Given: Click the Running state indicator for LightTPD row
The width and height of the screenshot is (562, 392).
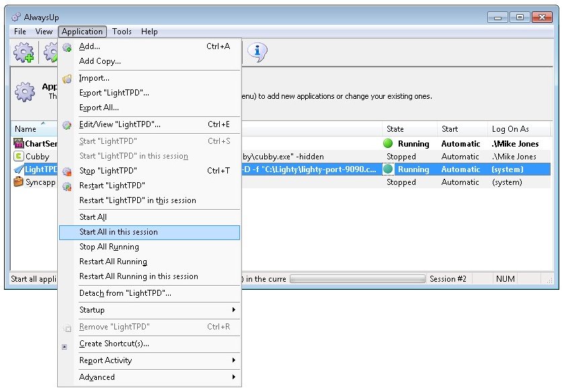Looking at the screenshot, I should pos(388,169).
